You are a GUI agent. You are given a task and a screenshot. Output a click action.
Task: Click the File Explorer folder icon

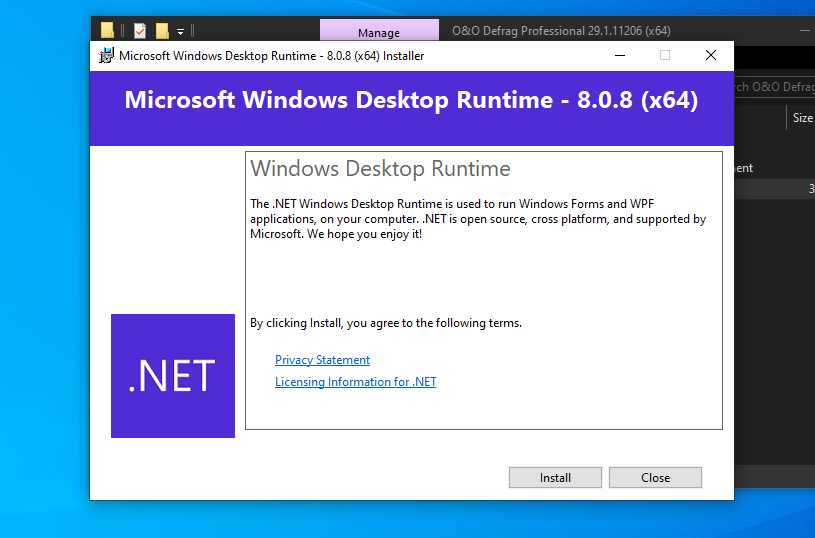(107, 31)
